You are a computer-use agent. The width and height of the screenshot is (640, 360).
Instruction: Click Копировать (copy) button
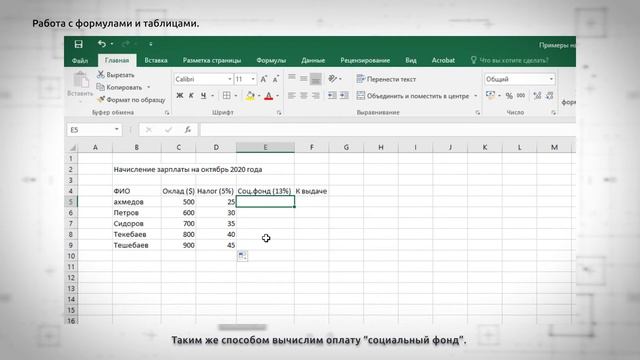[120, 87]
